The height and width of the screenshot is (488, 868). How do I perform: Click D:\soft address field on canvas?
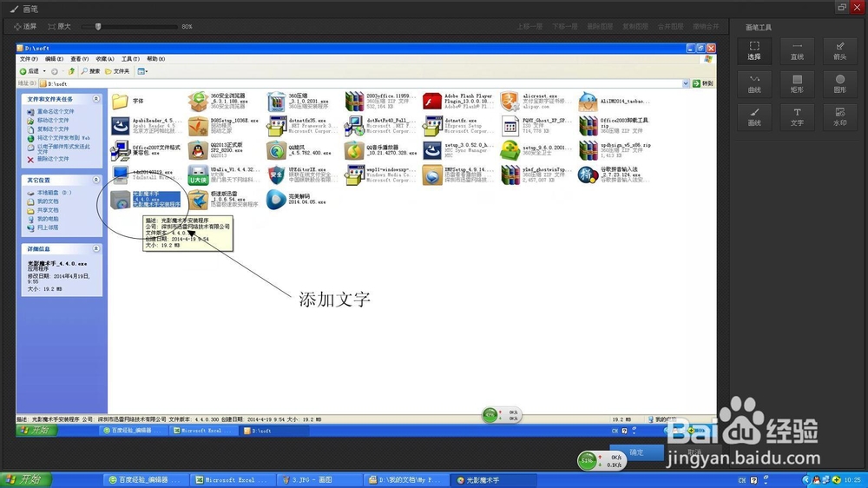[x=360, y=83]
